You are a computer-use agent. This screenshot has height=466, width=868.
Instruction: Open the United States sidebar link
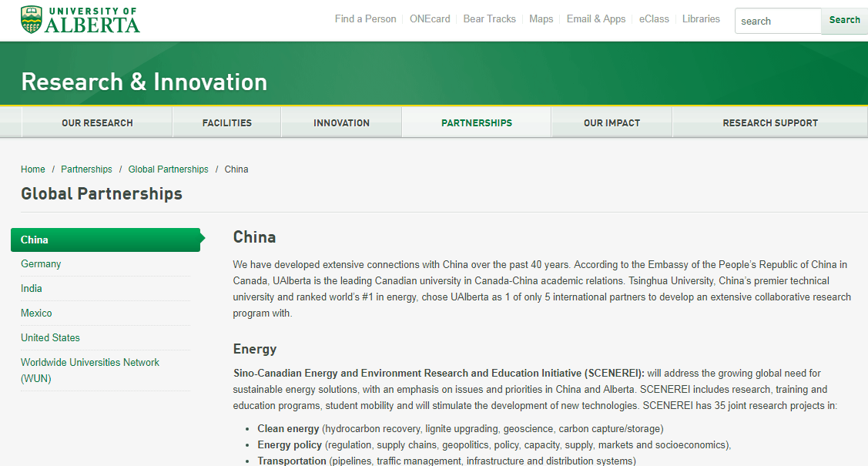click(50, 337)
